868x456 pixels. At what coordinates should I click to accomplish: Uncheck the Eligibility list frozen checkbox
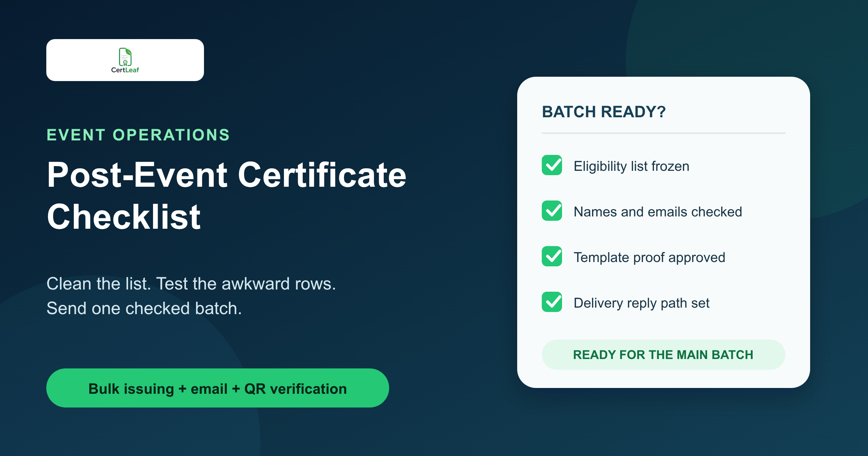(x=552, y=165)
